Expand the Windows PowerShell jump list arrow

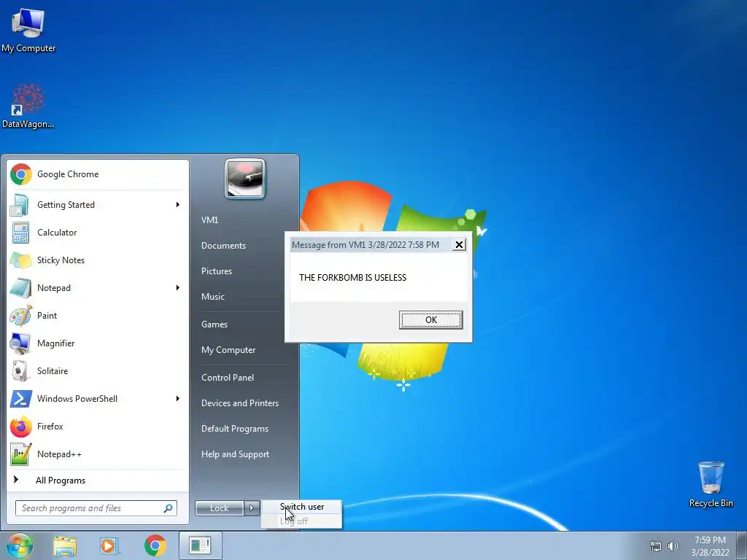[178, 399]
